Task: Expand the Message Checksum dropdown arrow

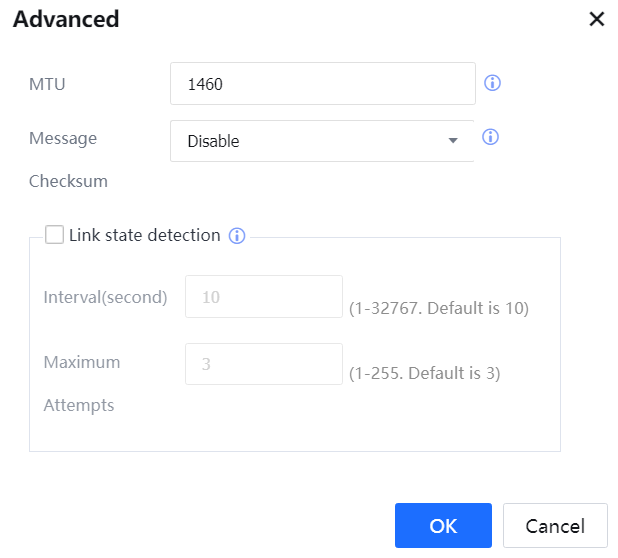Action: [453, 141]
